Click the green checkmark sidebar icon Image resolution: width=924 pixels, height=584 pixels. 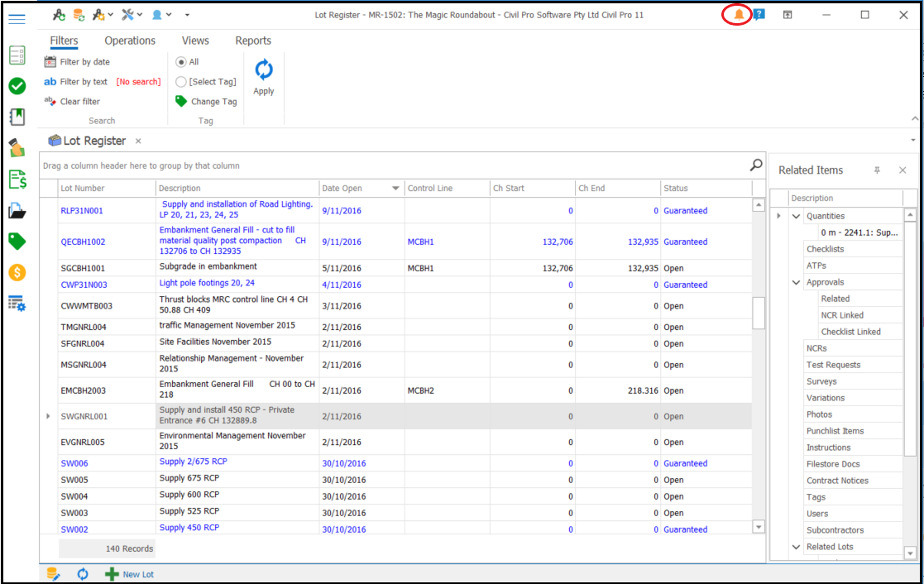coord(17,86)
